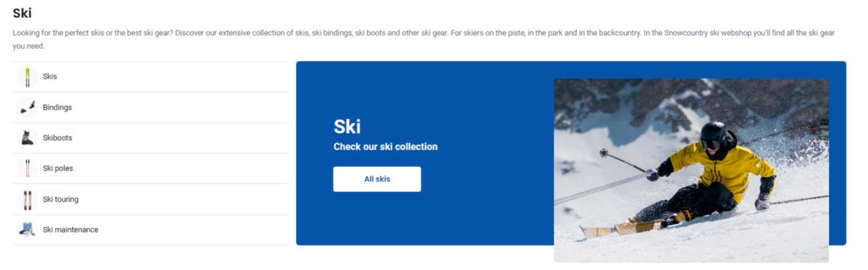Select the ski boot icon
This screenshot has width=868, height=270.
coord(27,138)
